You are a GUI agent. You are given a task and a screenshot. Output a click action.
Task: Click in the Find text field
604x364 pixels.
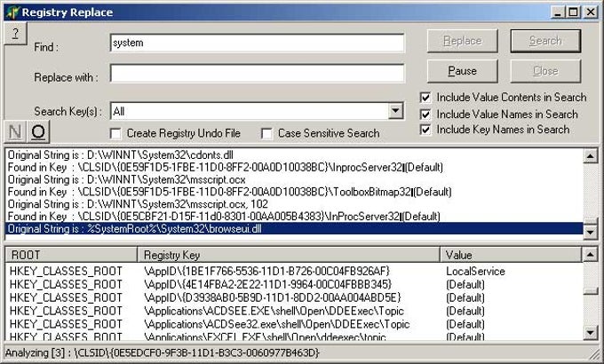(x=257, y=43)
